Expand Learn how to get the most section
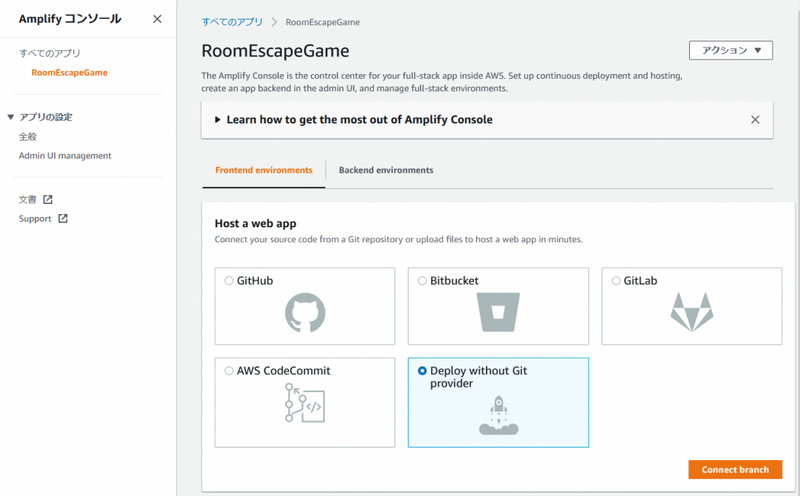 (218, 120)
